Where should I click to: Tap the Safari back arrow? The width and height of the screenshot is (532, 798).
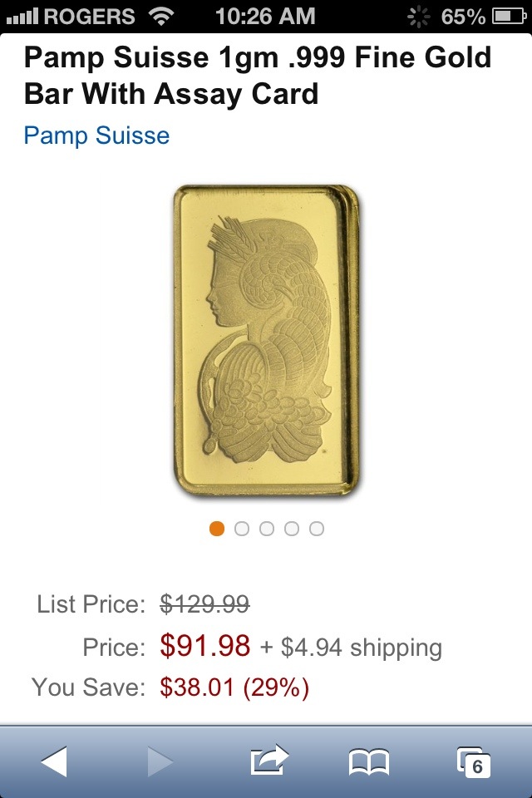(x=54, y=761)
